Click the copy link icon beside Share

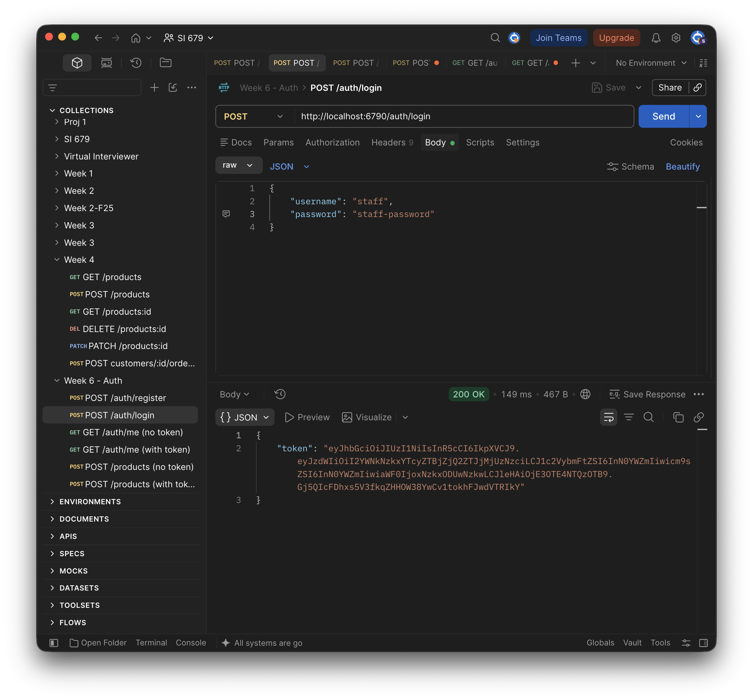(x=697, y=88)
